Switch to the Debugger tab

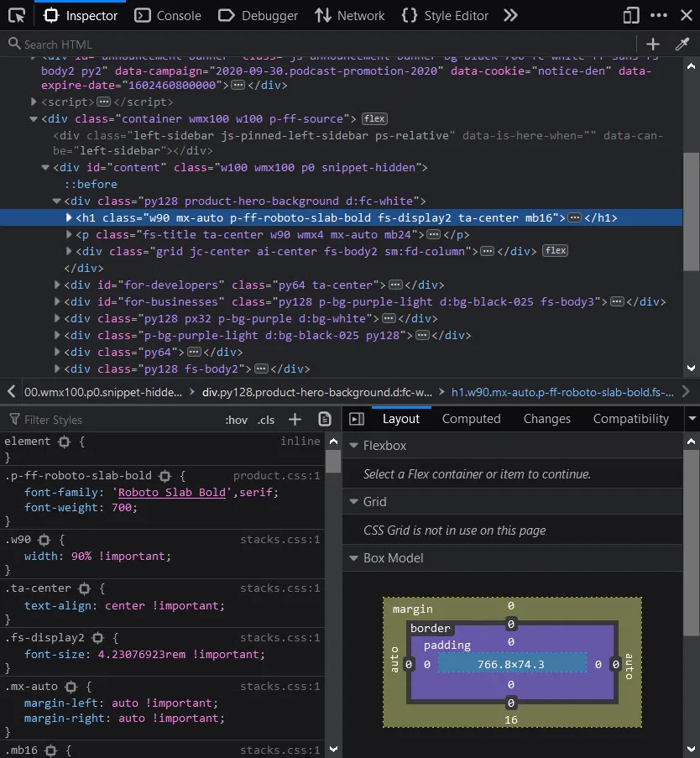[259, 15]
